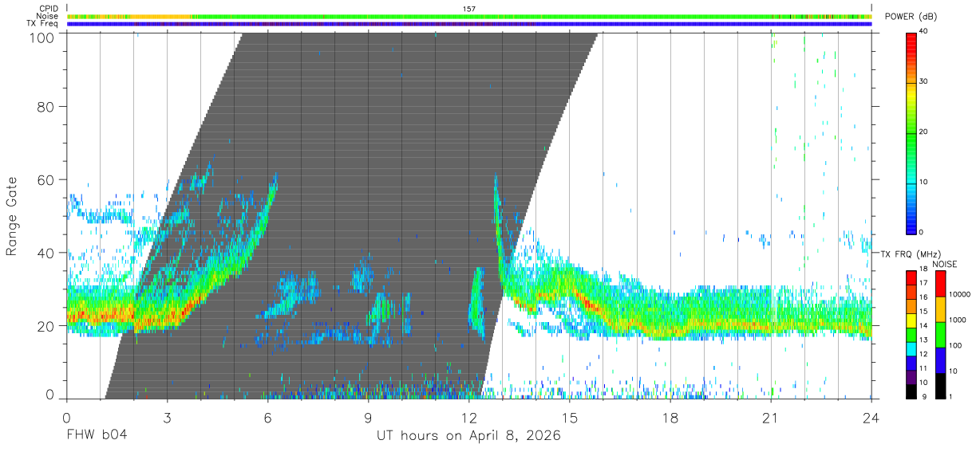
Task: Click the power color bar
Action: (x=911, y=132)
